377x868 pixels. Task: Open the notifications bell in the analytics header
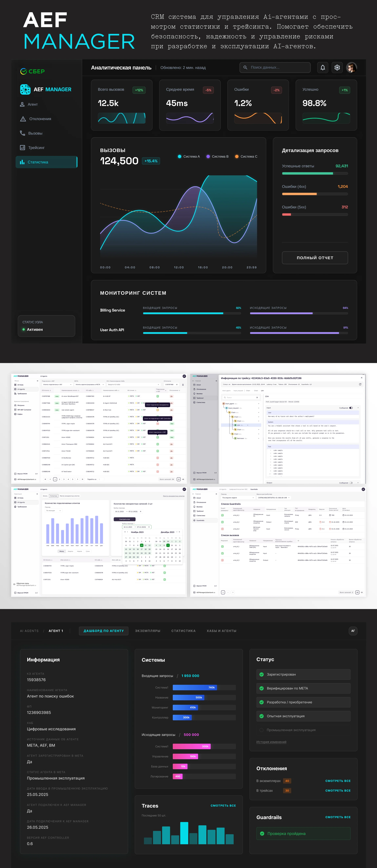tap(322, 67)
